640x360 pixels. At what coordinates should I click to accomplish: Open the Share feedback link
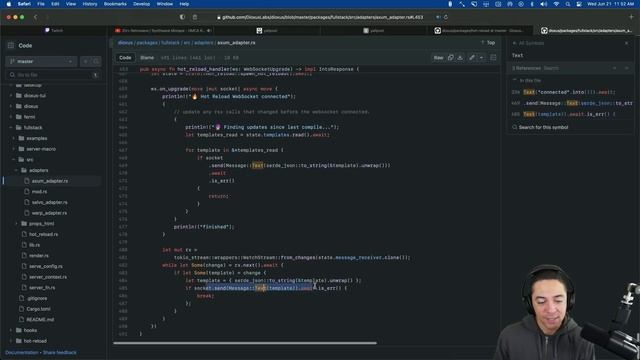click(60, 352)
